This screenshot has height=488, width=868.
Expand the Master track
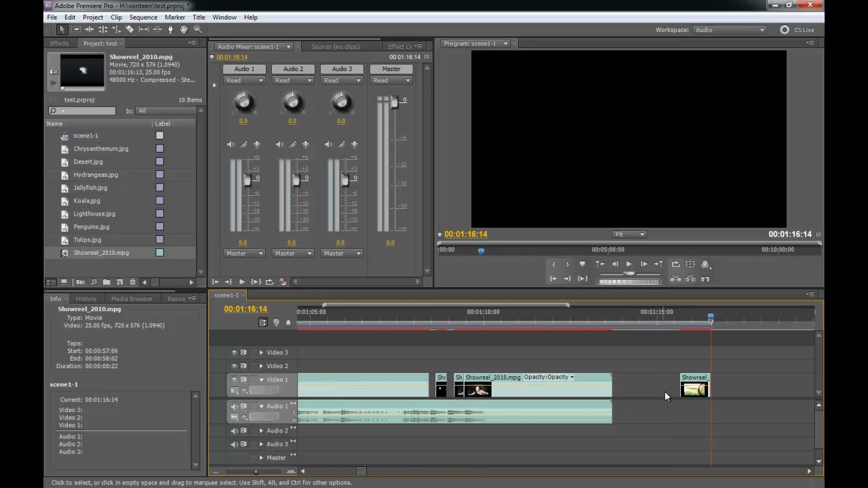(x=261, y=457)
